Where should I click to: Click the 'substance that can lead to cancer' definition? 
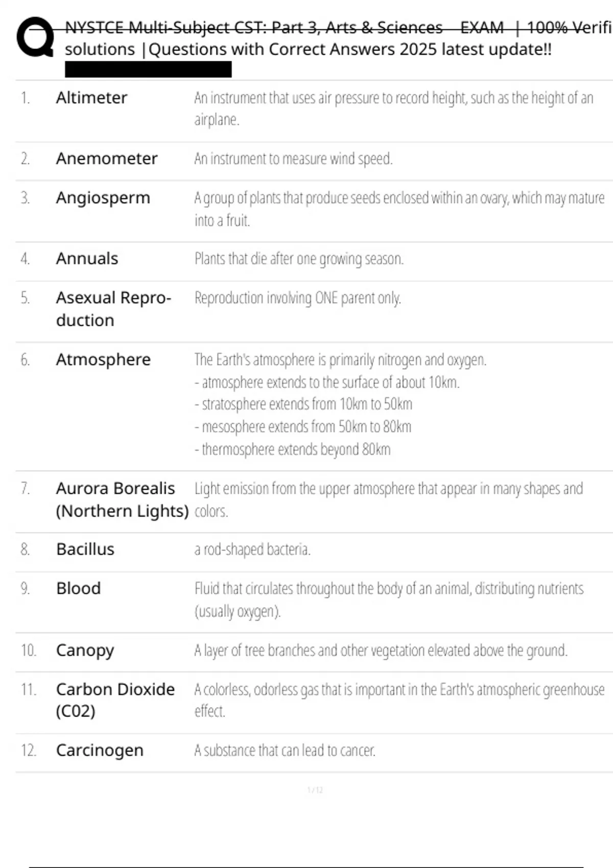click(x=285, y=750)
